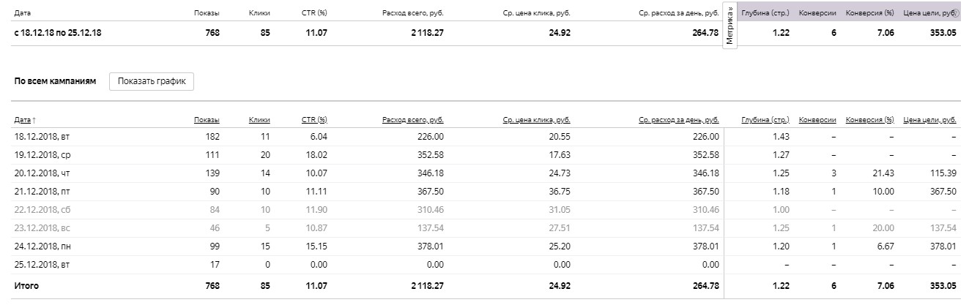Sort by Конверсии column header
Screen dimensions: 980x305
[817, 119]
